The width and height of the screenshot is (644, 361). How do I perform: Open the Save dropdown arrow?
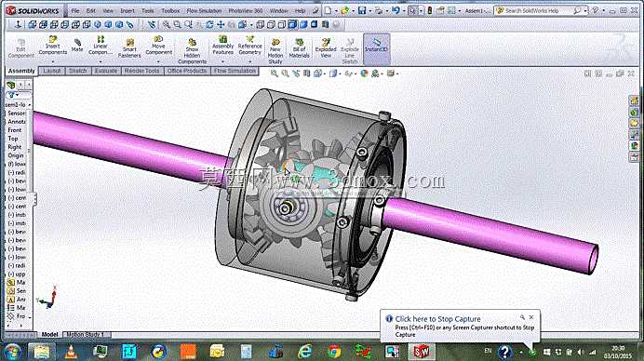[369, 10]
